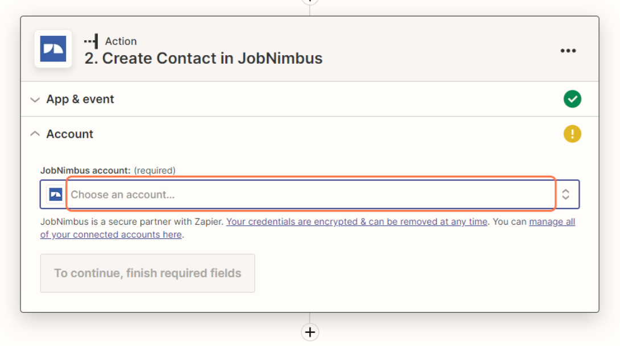This screenshot has height=364, width=620.
Task: Click the small JobNimbus icon in account field
Action: pos(56,195)
